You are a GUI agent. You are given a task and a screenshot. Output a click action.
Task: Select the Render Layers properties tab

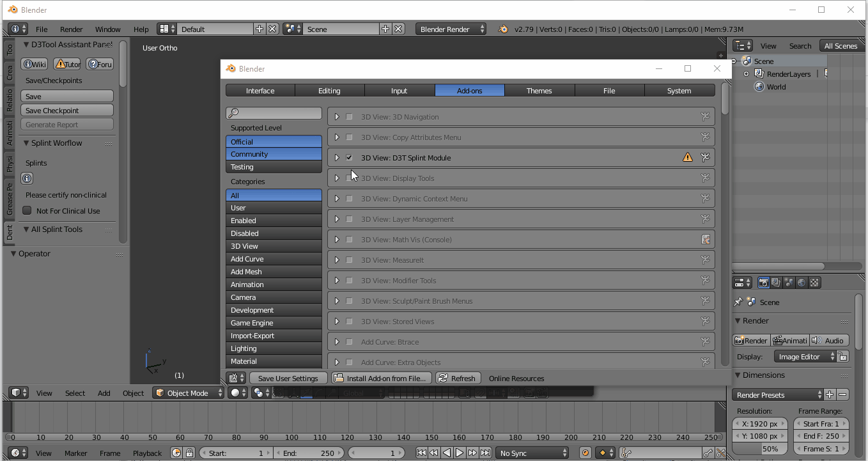(x=776, y=283)
